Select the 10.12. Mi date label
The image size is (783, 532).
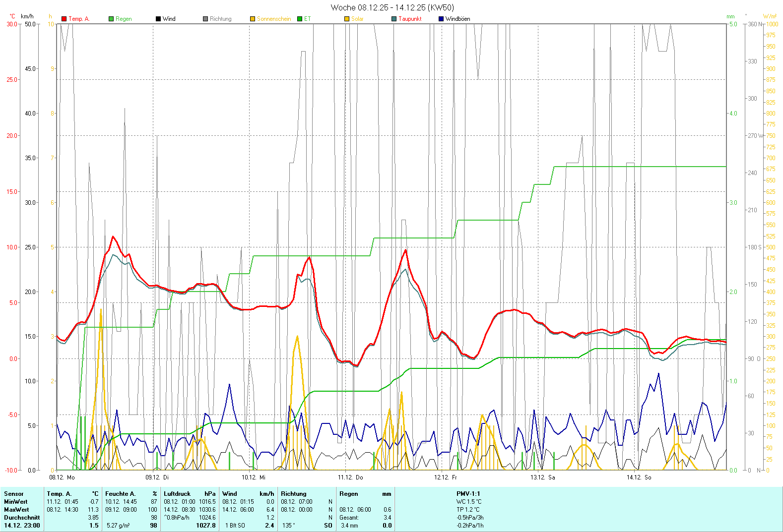tap(254, 477)
